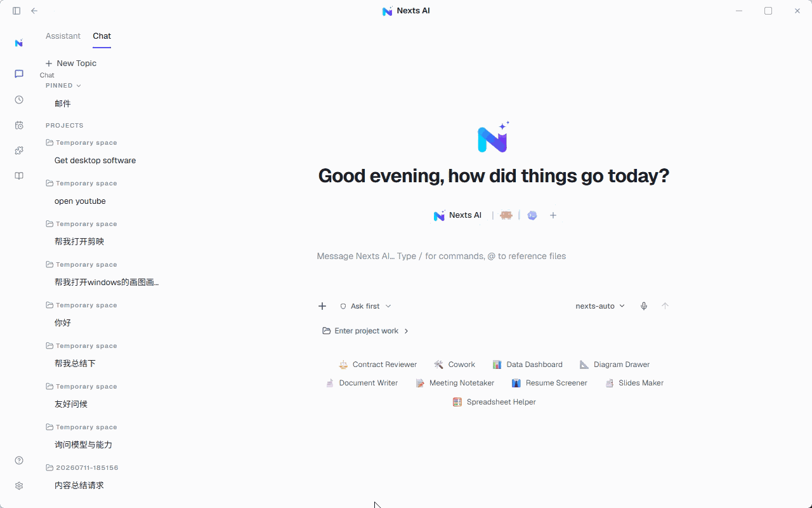
Task: Select the Temporary space folder containing 你好
Action: tap(82, 305)
